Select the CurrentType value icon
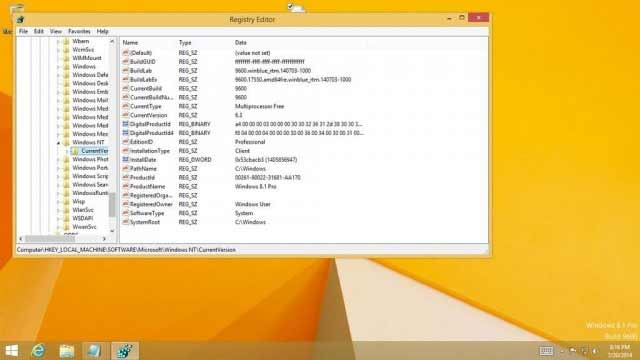The width and height of the screenshot is (640, 360). coord(126,106)
